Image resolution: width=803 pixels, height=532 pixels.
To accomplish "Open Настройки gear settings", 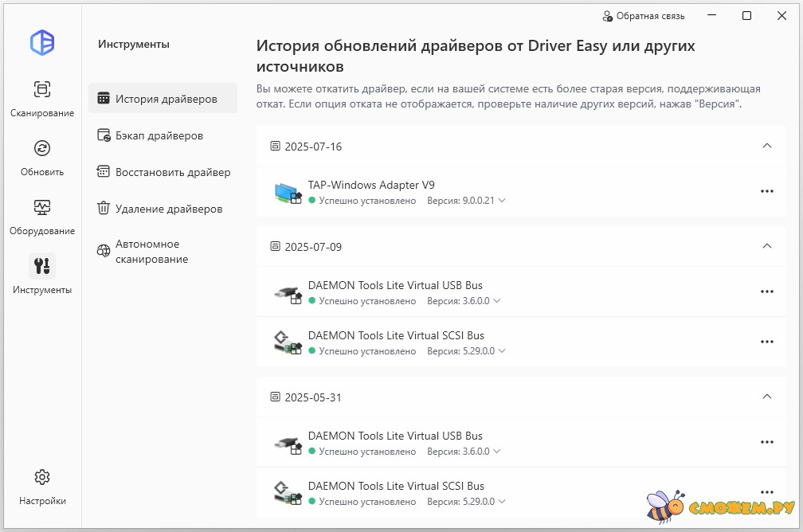I will coord(42,487).
